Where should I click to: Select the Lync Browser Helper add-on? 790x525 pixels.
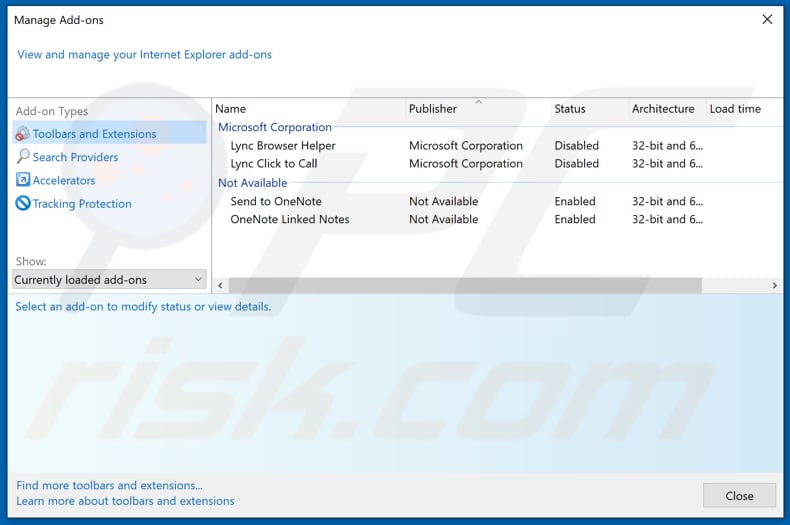click(x=283, y=146)
